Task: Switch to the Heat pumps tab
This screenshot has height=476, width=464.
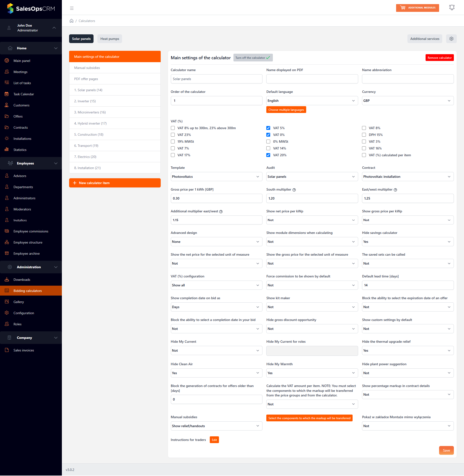Action: coord(110,39)
